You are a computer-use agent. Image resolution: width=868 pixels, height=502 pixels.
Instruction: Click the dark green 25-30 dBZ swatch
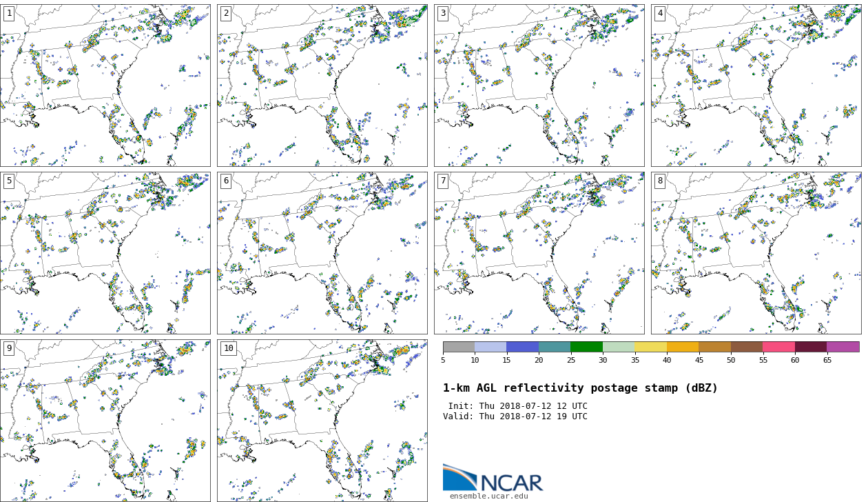coord(586,347)
